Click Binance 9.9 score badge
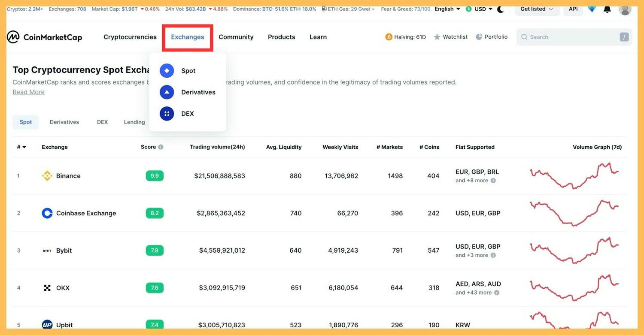Screen dimensions: 644x335 click(155, 176)
